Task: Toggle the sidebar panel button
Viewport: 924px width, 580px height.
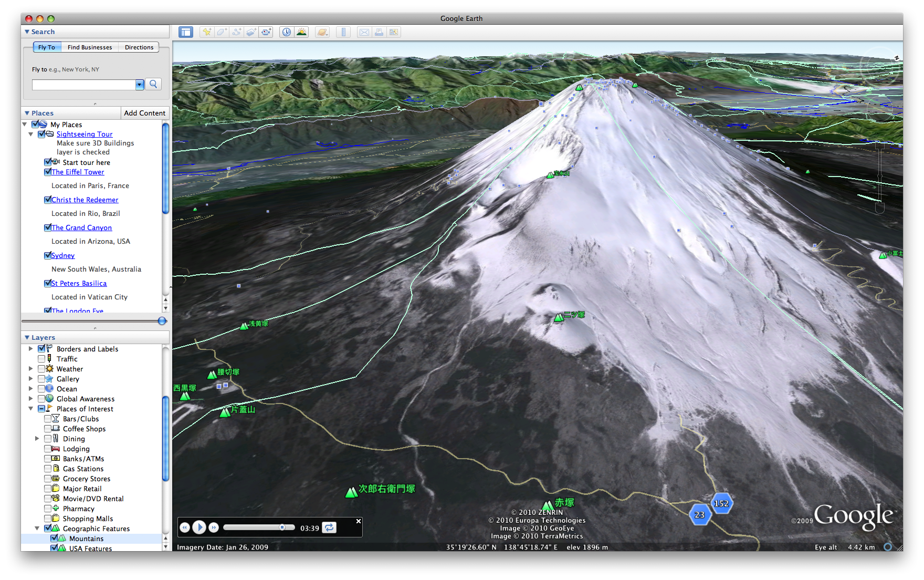Action: pyautogui.click(x=185, y=32)
